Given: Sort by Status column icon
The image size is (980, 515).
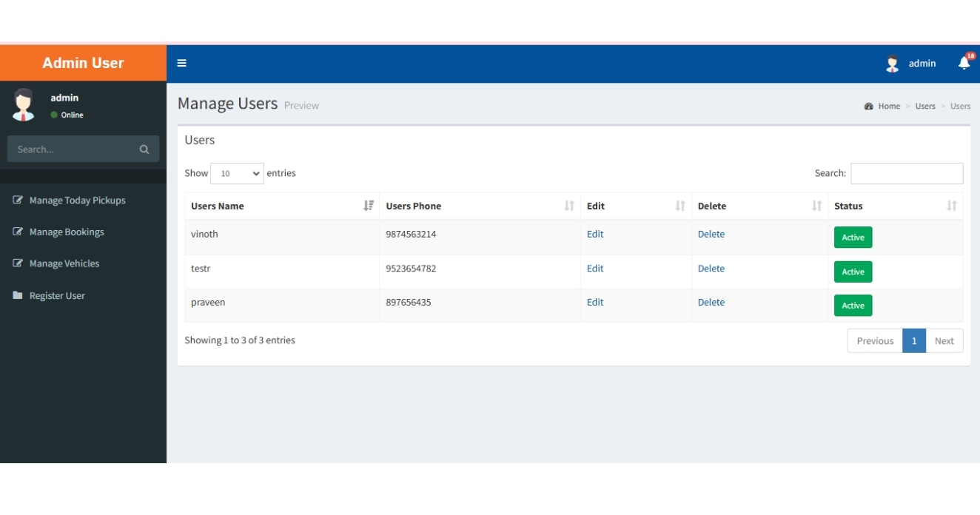Looking at the screenshot, I should 952,206.
